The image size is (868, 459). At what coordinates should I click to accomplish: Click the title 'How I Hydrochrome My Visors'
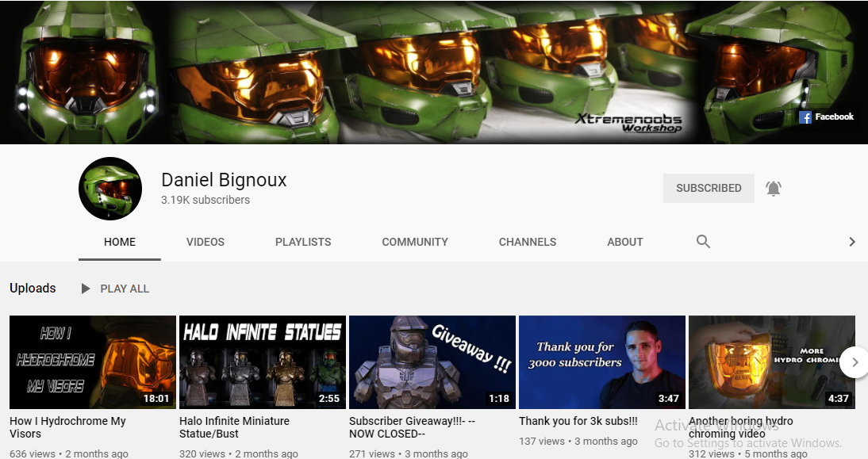[x=67, y=427]
